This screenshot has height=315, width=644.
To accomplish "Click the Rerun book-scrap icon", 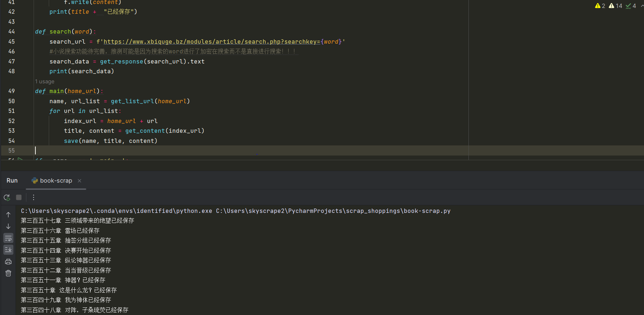I will [7, 197].
